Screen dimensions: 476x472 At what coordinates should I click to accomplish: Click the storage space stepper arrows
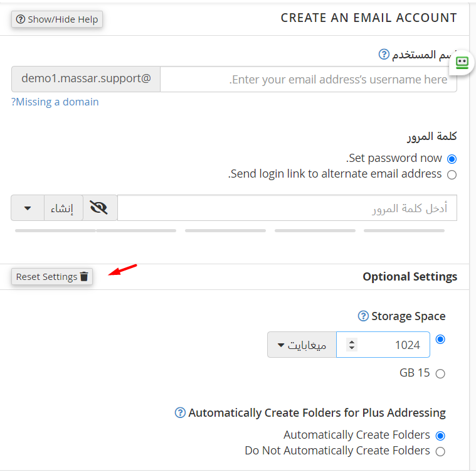352,345
